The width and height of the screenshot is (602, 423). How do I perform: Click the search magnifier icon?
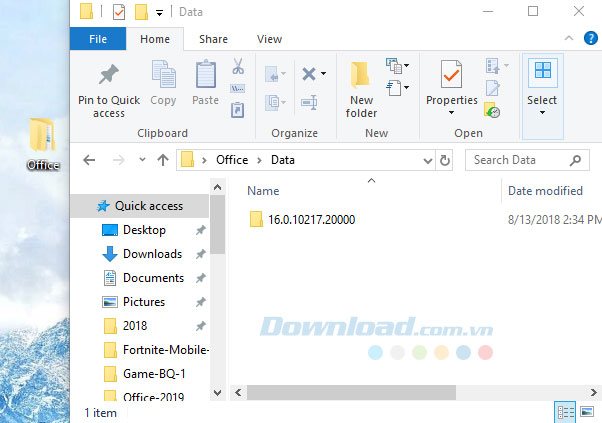pos(575,160)
